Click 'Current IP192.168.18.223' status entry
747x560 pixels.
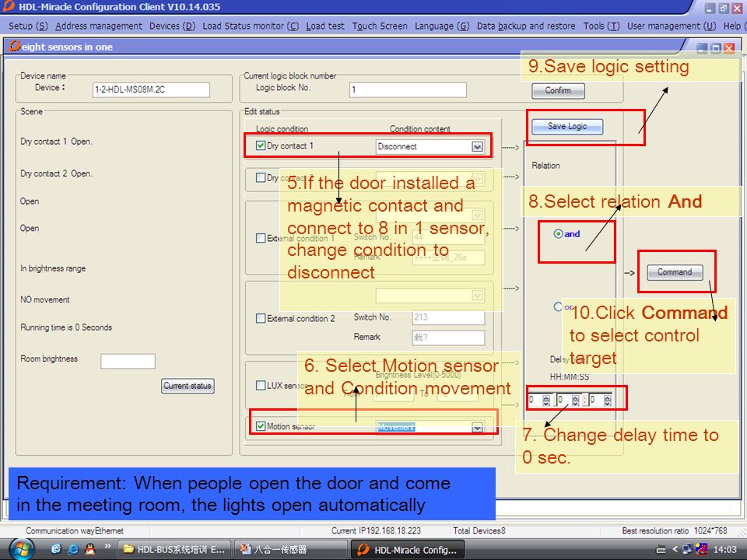point(376,530)
